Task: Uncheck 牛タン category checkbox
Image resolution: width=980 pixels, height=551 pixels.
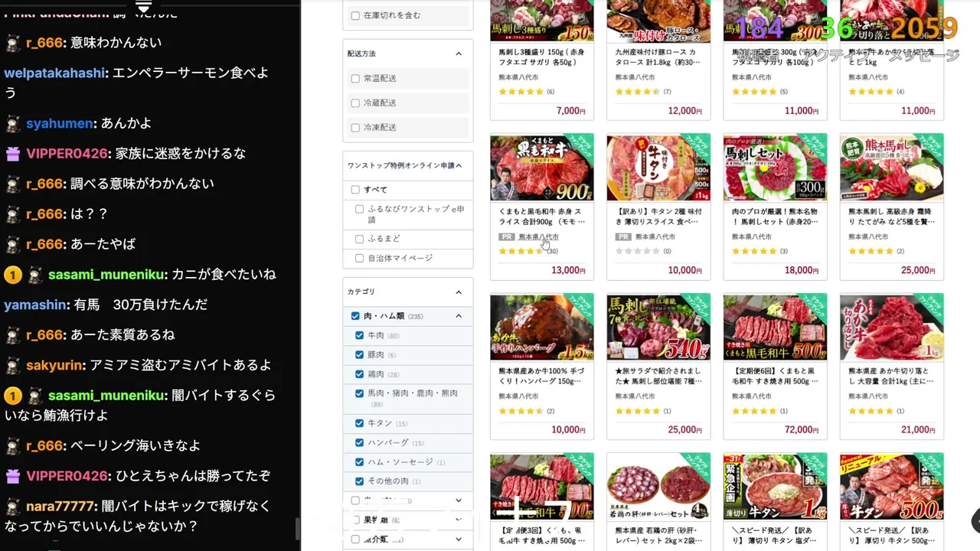Action: click(360, 423)
